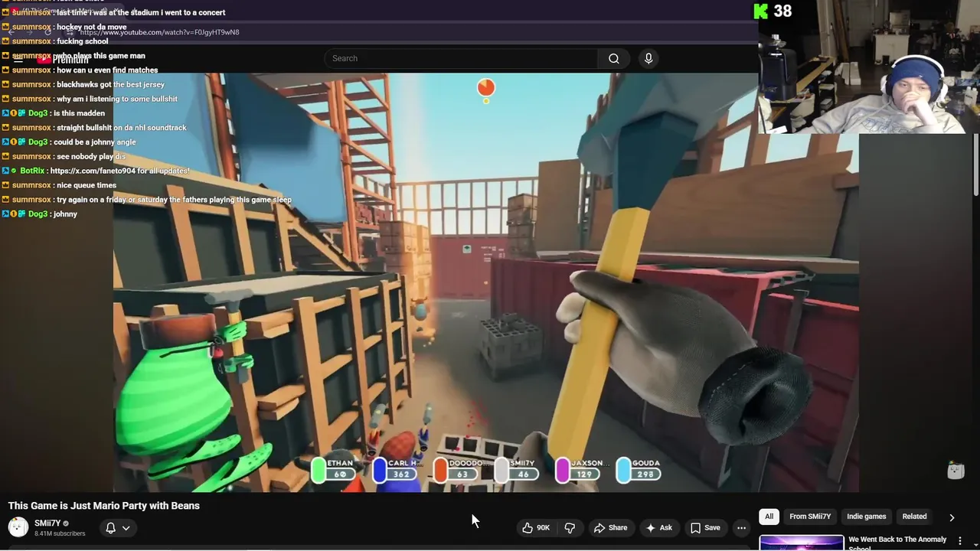This screenshot has width=980, height=551.
Task: Focus the YouTube Search input field
Action: point(461,58)
